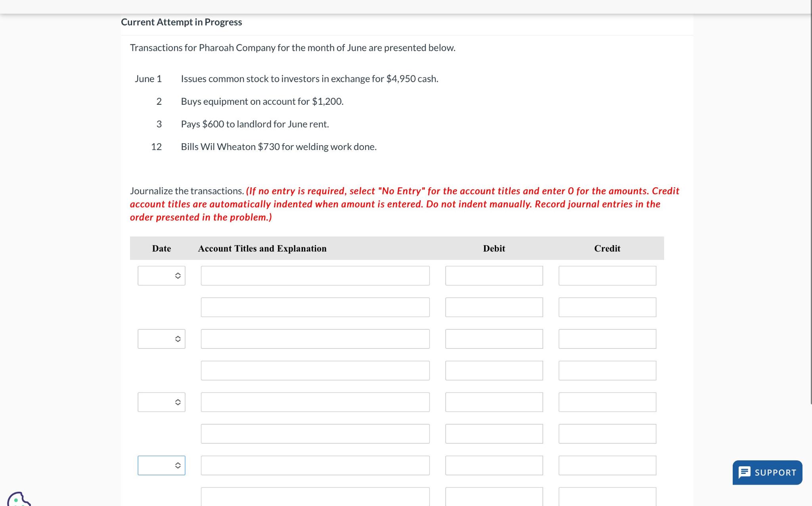Click the fourth row account title field
Image resolution: width=812 pixels, height=506 pixels.
point(315,371)
